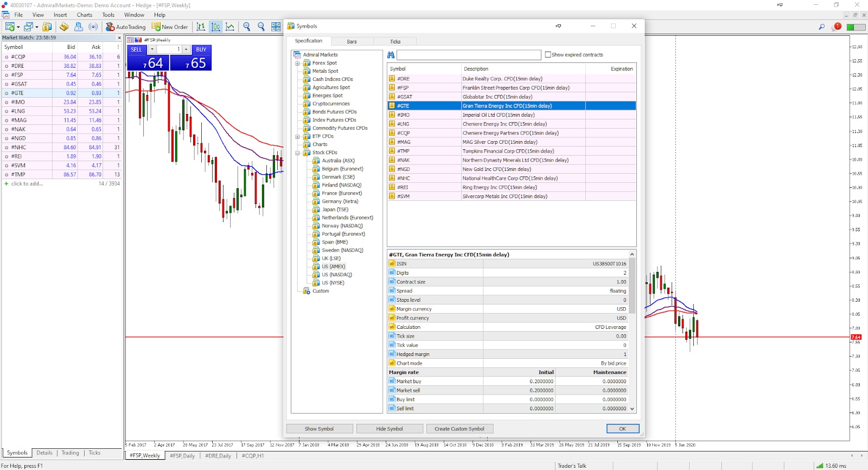Click the Admiral Markets root icon in tree

pyautogui.click(x=297, y=55)
